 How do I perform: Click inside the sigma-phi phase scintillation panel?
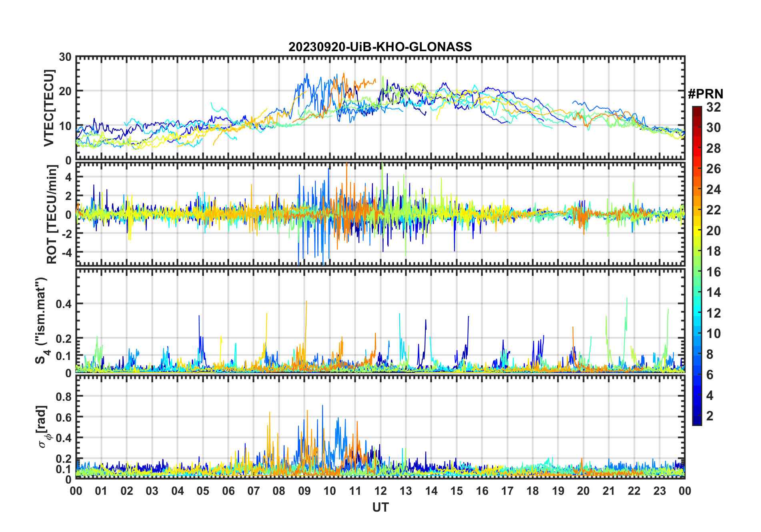(x=380, y=427)
